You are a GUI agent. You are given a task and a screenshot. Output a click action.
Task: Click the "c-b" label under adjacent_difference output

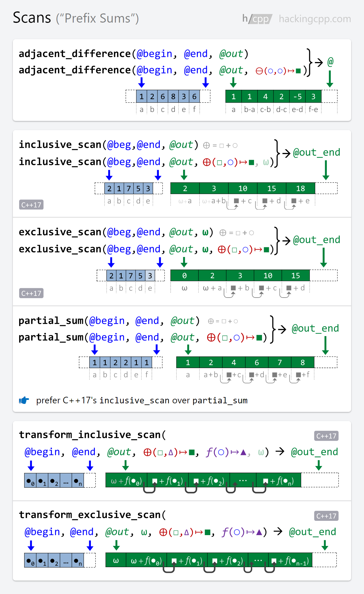click(x=265, y=109)
